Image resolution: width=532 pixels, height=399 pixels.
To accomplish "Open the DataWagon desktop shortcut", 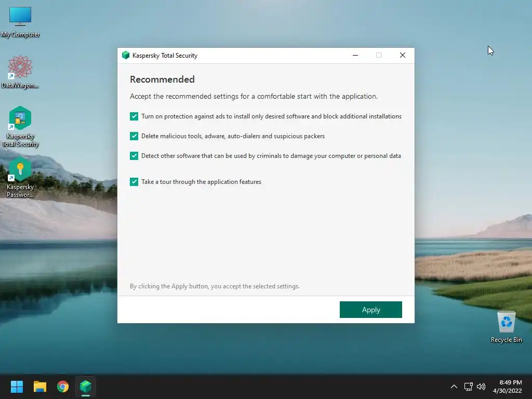I will click(x=20, y=72).
